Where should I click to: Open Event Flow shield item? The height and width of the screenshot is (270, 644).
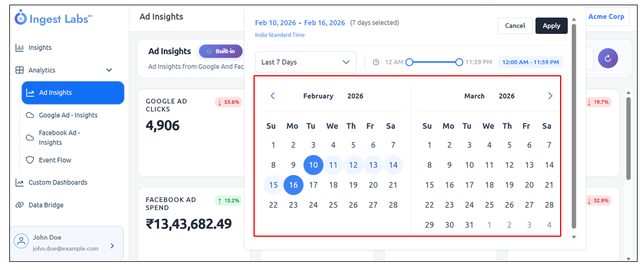[x=55, y=160]
